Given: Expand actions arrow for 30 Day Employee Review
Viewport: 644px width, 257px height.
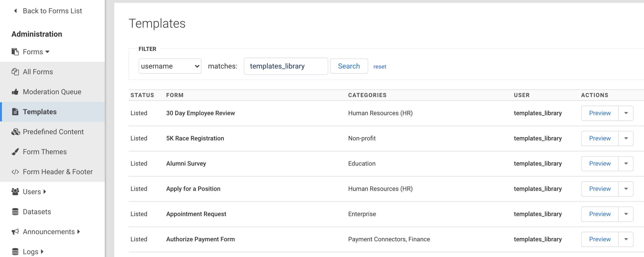Looking at the screenshot, I should (x=626, y=113).
